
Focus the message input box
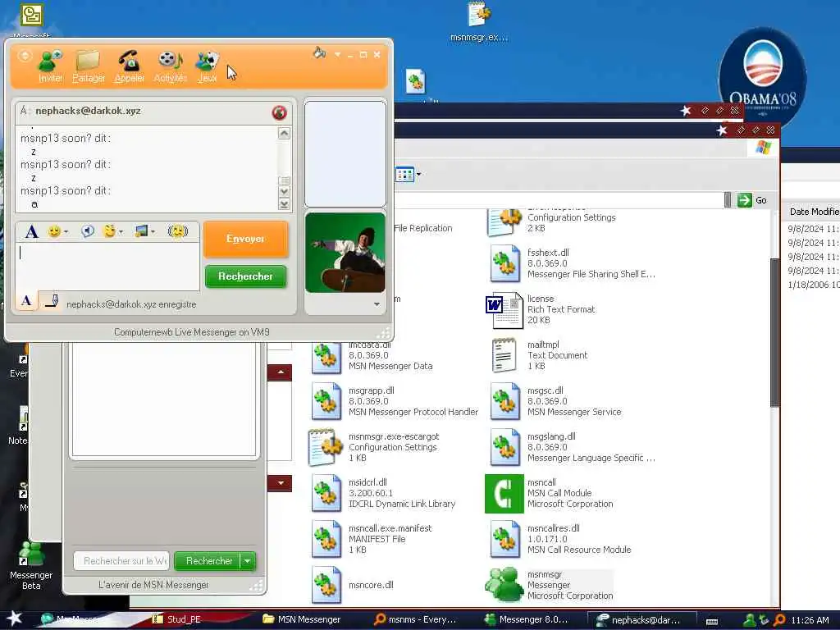click(x=107, y=267)
